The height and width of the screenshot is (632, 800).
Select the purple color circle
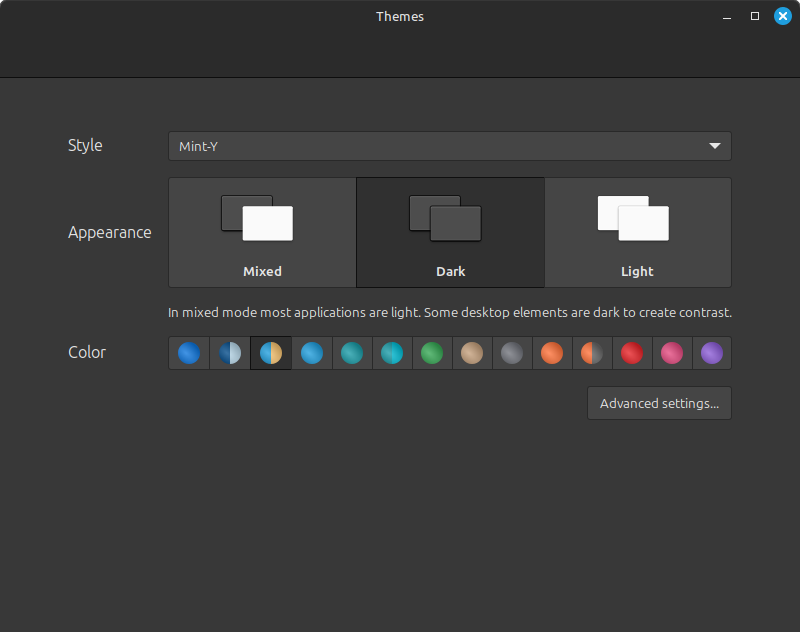coord(711,353)
